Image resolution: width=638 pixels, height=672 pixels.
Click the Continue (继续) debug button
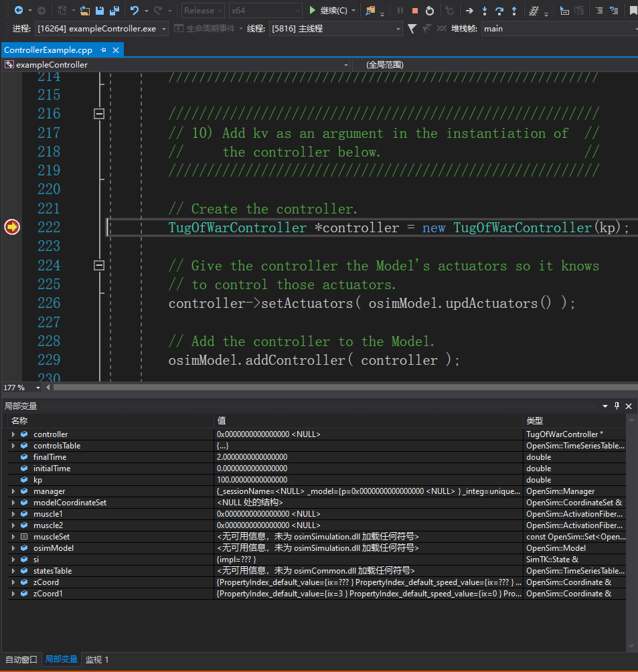point(328,11)
